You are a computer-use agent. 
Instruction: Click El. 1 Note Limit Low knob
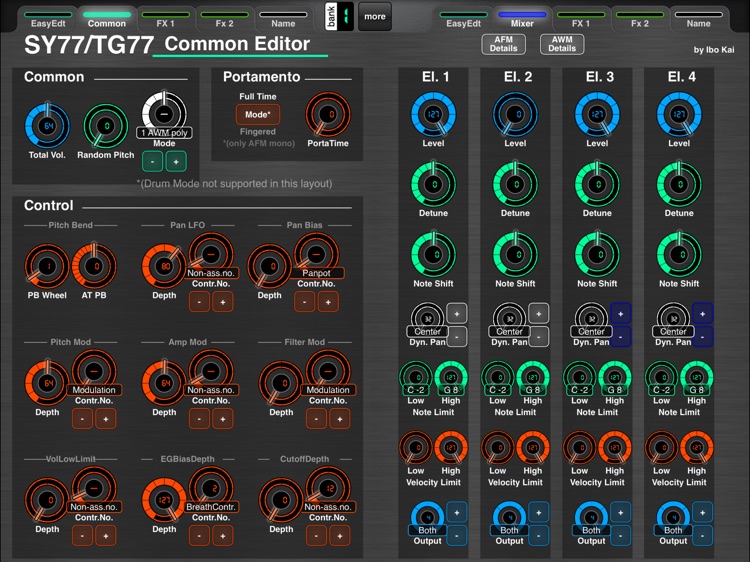coord(416,378)
